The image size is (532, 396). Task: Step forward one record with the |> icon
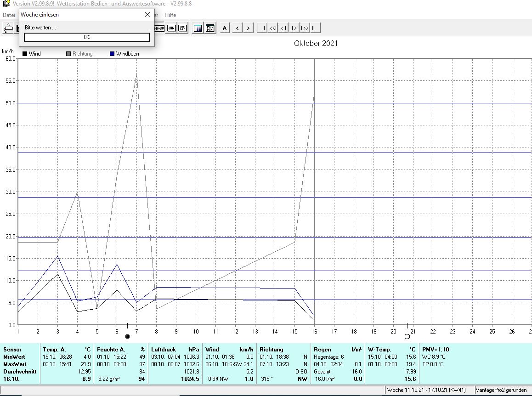(294, 28)
